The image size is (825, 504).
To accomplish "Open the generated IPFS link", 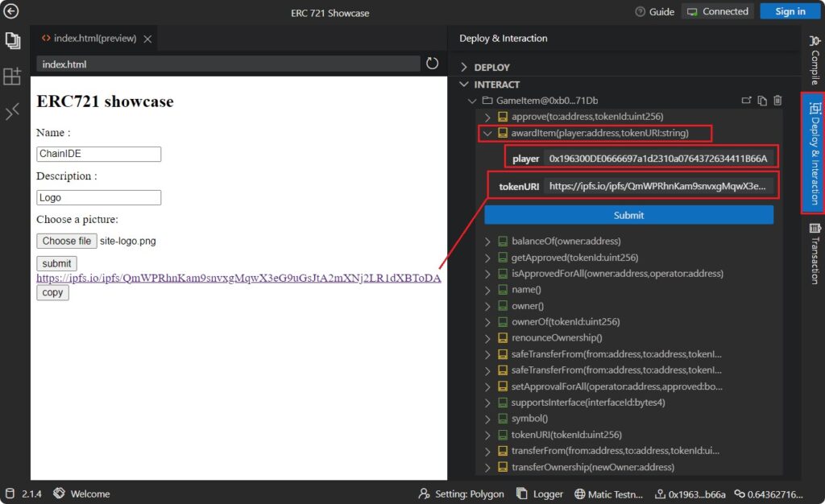I will 238,278.
